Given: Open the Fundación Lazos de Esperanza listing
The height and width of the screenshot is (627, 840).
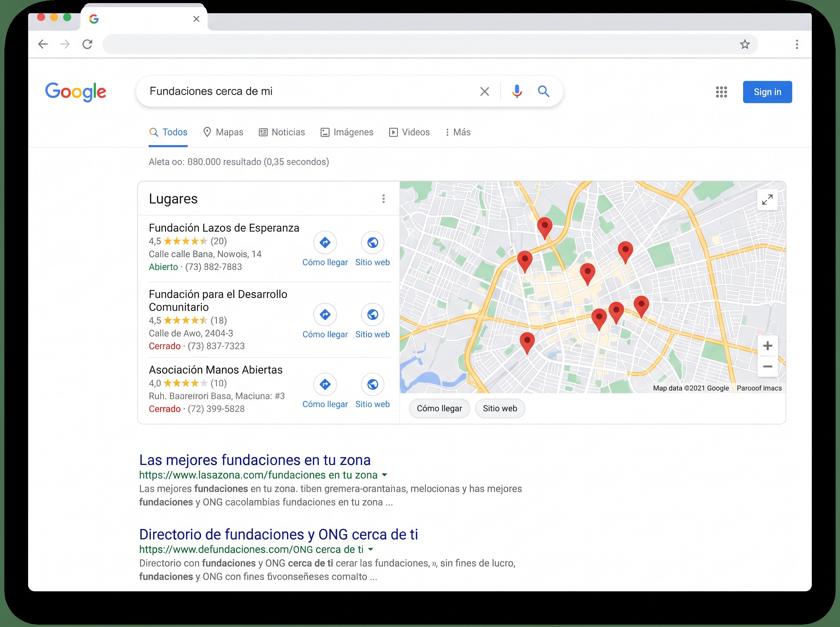Looking at the screenshot, I should [x=224, y=228].
